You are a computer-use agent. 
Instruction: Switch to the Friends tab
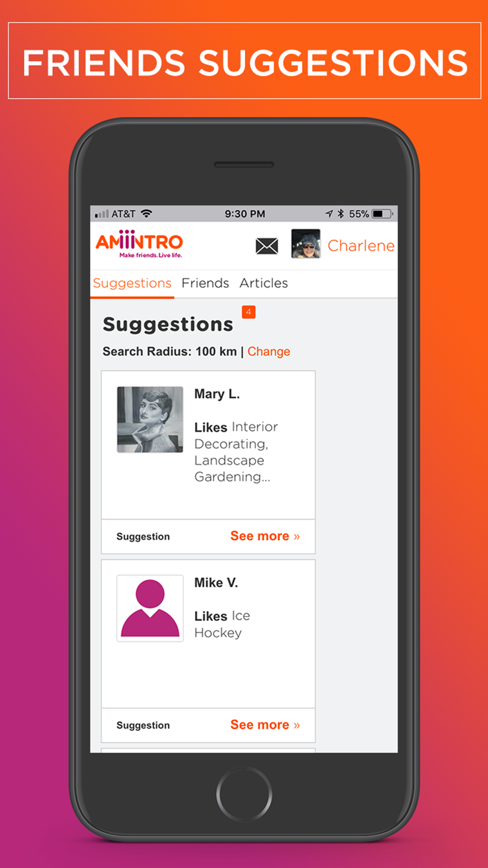pyautogui.click(x=205, y=283)
